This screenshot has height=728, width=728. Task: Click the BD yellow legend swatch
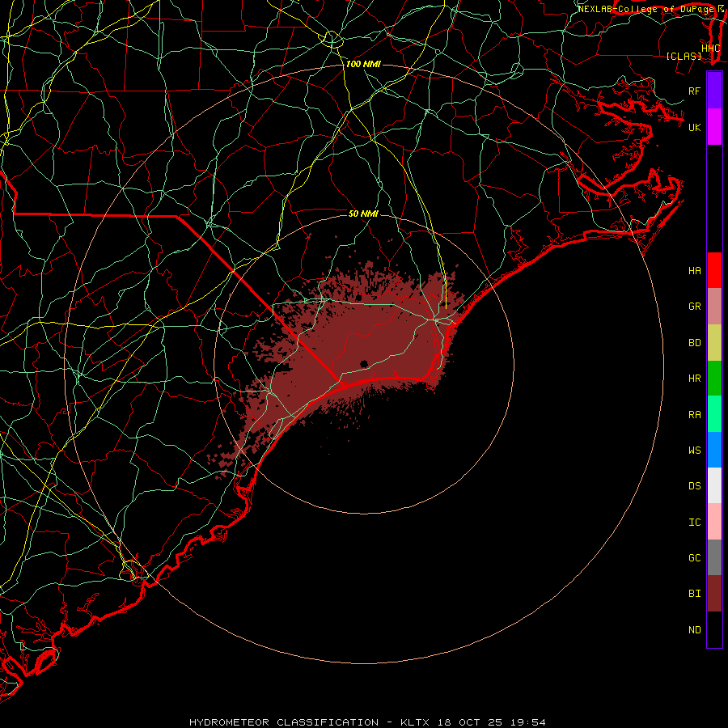point(714,343)
